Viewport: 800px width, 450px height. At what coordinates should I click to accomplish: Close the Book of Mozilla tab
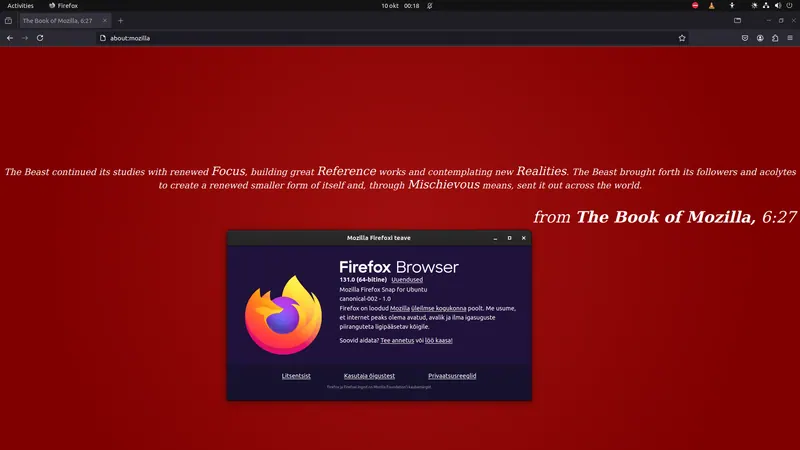point(105,21)
